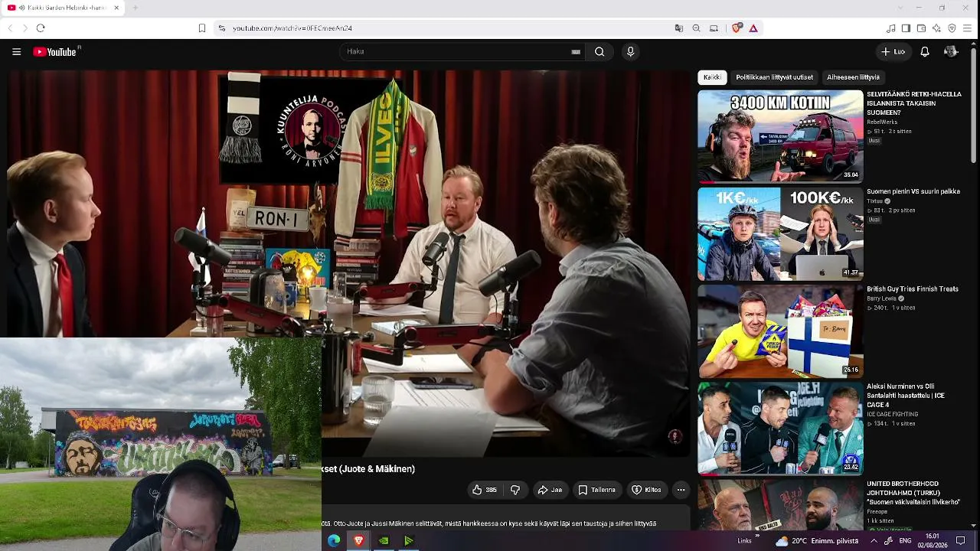Start voice search with the microphone icon
The width and height of the screenshot is (980, 551).
630,52
